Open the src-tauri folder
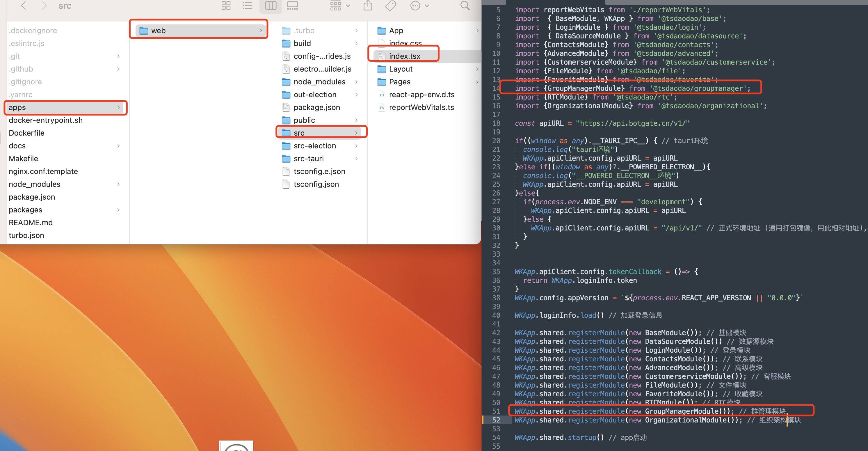The height and width of the screenshot is (451, 868). [308, 158]
